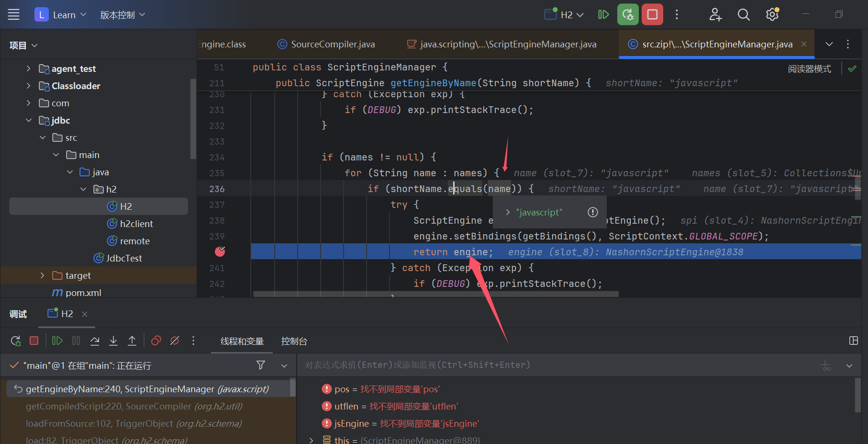868x444 pixels.
Task: Open IDE settings gear
Action: click(772, 15)
